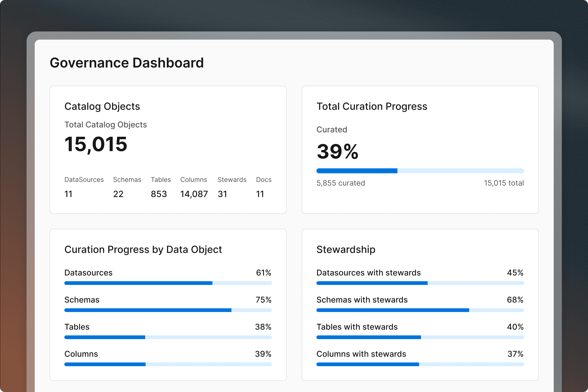Click the 68% stewardship value
The image size is (588, 392).
click(x=515, y=300)
